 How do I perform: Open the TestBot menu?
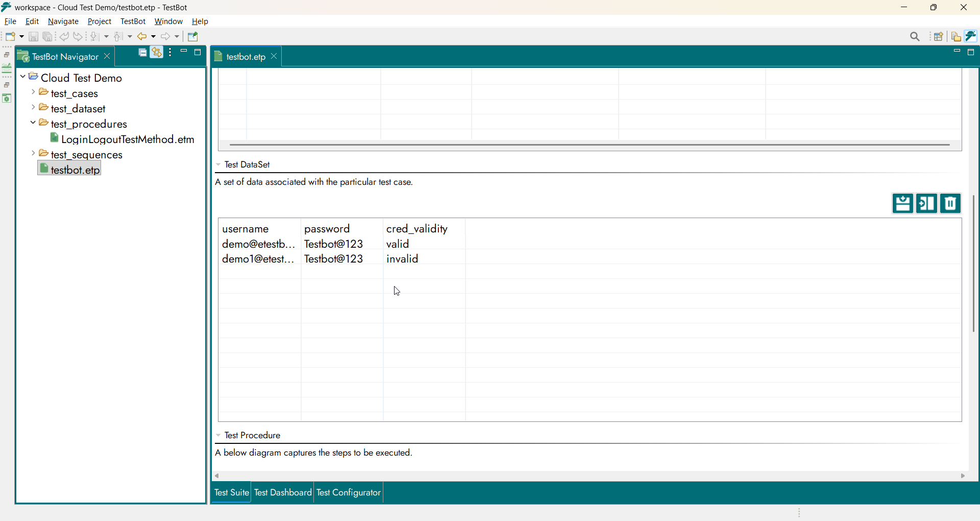(133, 21)
